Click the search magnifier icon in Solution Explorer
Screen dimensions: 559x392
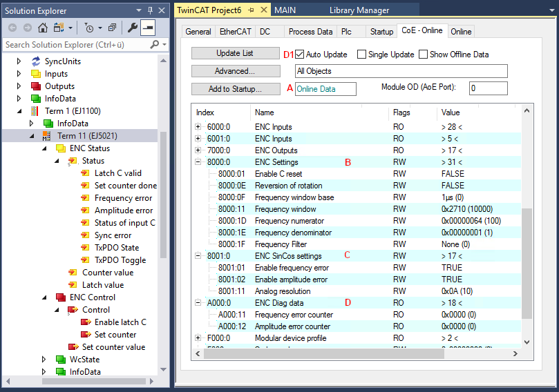[154, 44]
